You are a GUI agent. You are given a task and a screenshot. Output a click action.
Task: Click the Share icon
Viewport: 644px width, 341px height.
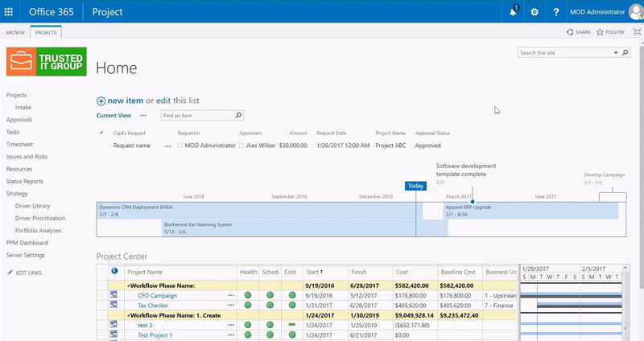pyautogui.click(x=570, y=32)
